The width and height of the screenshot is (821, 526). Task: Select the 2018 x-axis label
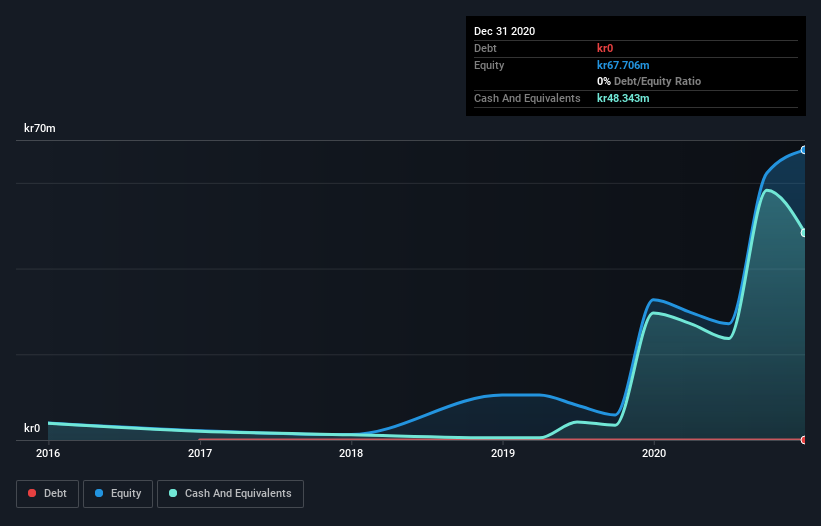[351, 453]
